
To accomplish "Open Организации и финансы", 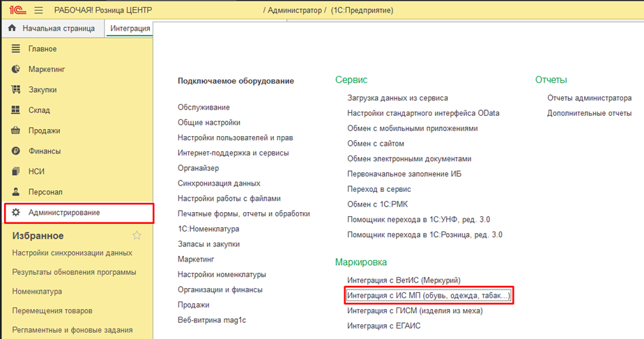I will (220, 289).
